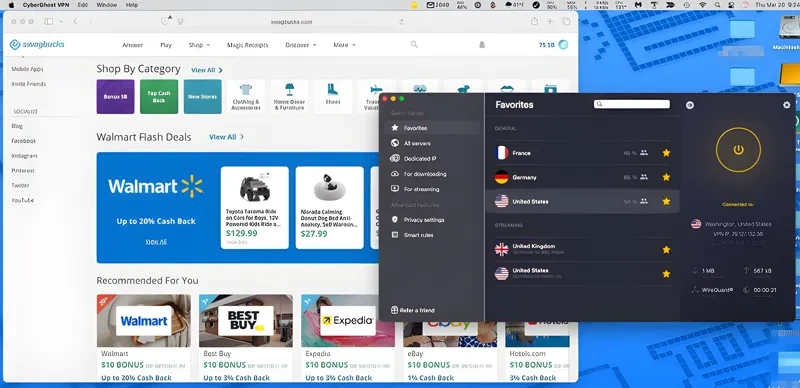Open Pinterest sidebar link

23,171
